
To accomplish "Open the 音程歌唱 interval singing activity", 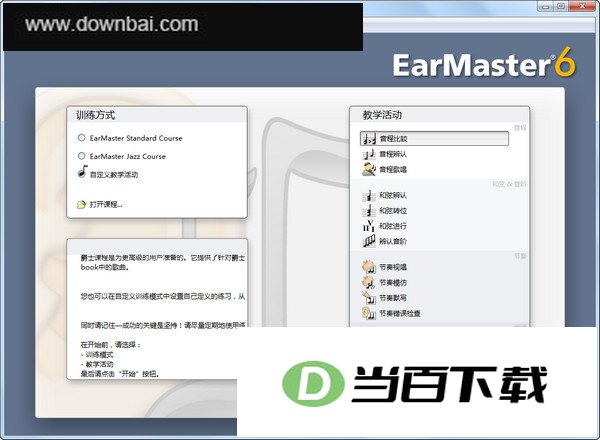I will pos(385,169).
